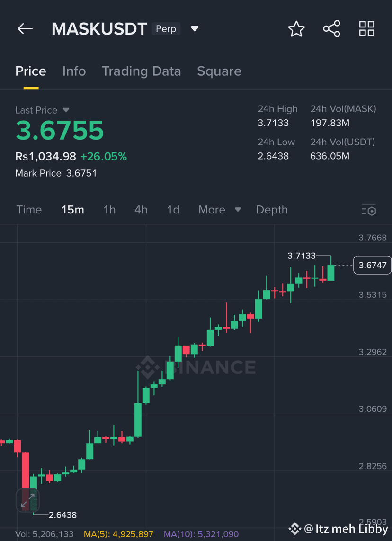Select the Square tab
This screenshot has height=541, width=392.
coord(219,71)
